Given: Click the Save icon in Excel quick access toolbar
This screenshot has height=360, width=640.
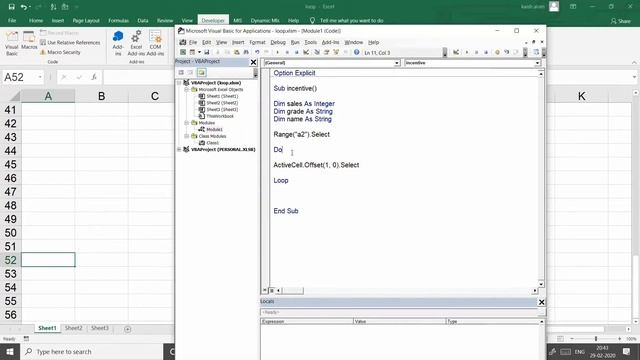Looking at the screenshot, I should click(x=11, y=7).
